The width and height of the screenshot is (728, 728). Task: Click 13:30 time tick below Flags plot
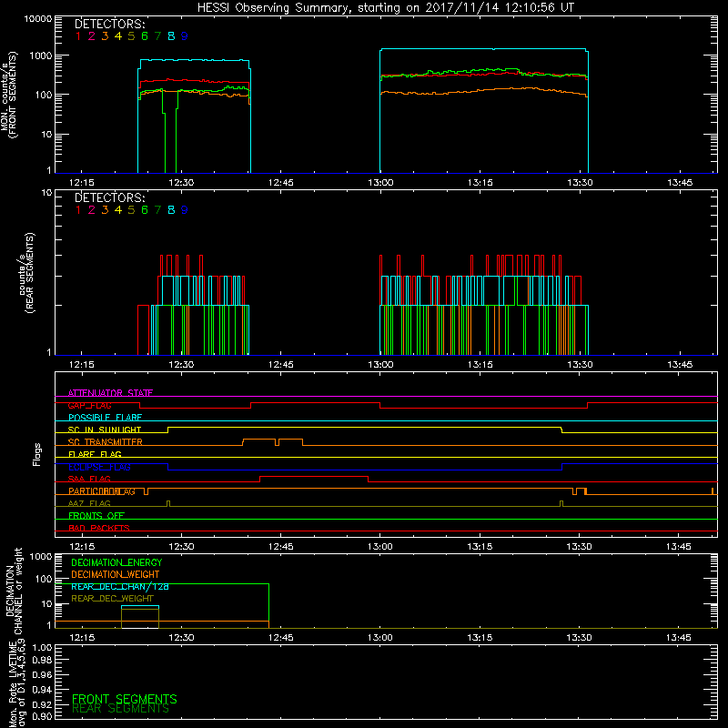(x=579, y=547)
